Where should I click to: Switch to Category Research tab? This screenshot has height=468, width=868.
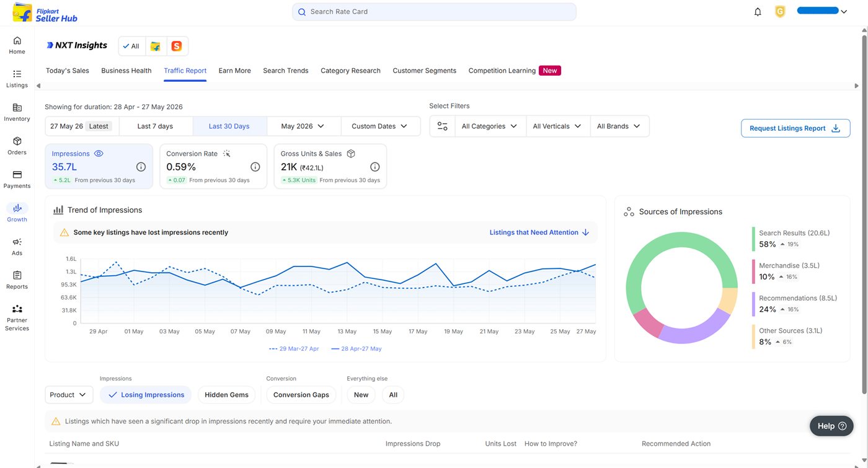point(350,71)
